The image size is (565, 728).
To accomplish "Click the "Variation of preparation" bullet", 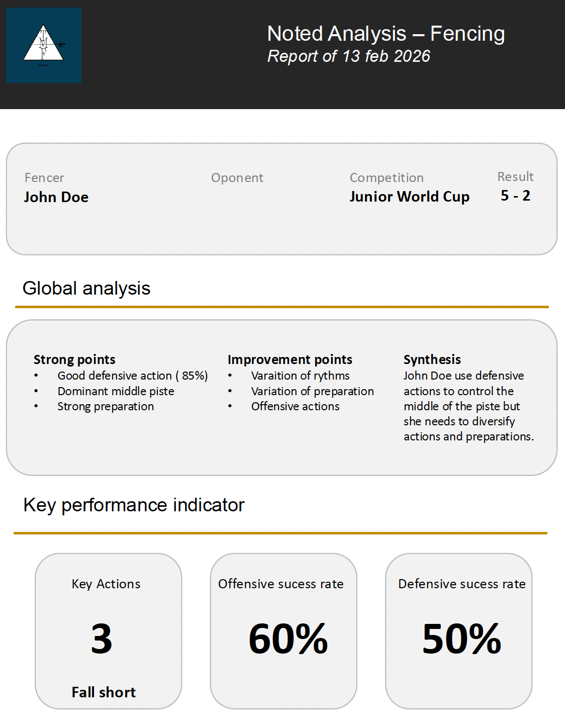I will [x=312, y=391].
